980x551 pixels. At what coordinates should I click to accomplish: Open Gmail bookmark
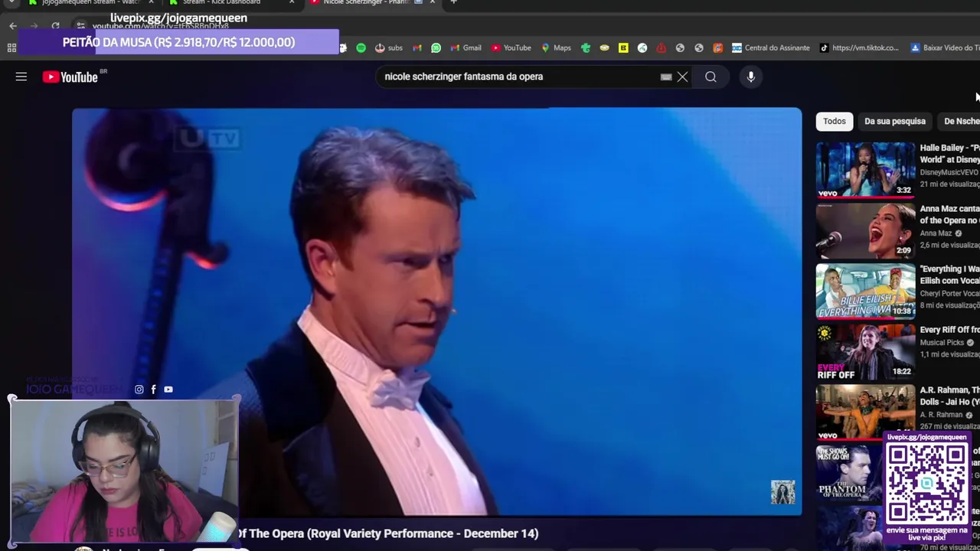click(465, 47)
